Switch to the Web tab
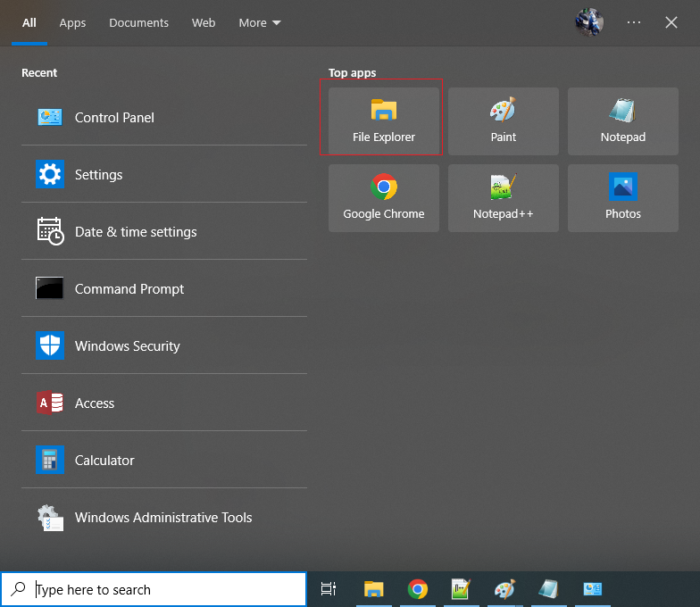The image size is (700, 607). [204, 23]
